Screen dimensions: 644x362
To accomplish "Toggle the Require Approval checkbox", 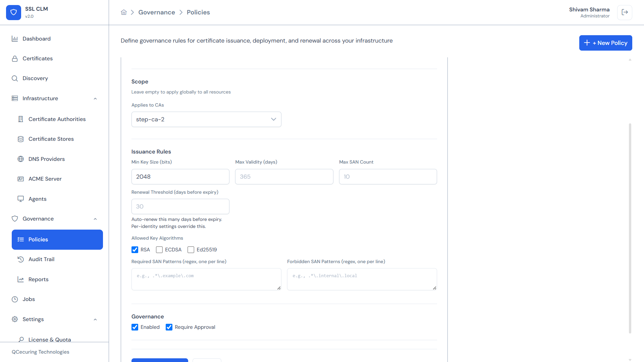I will click(169, 327).
